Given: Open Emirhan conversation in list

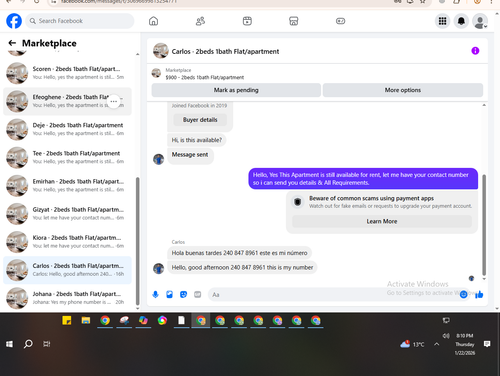Looking at the screenshot, I should [x=67, y=186].
